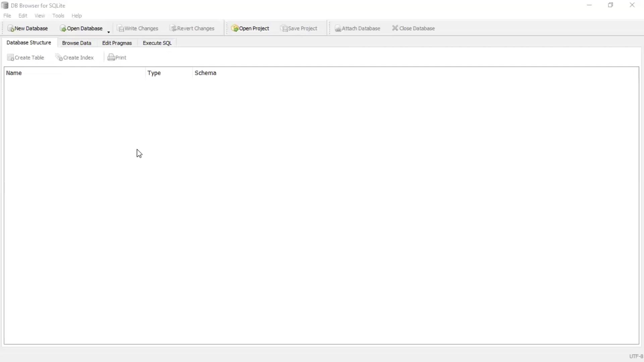Create a New Database

coord(28,28)
